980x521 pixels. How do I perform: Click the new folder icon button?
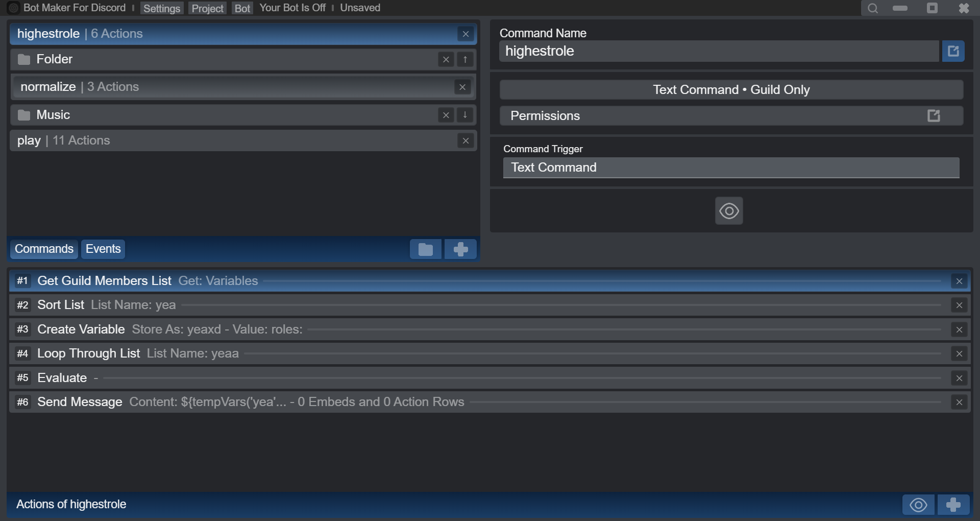(425, 249)
